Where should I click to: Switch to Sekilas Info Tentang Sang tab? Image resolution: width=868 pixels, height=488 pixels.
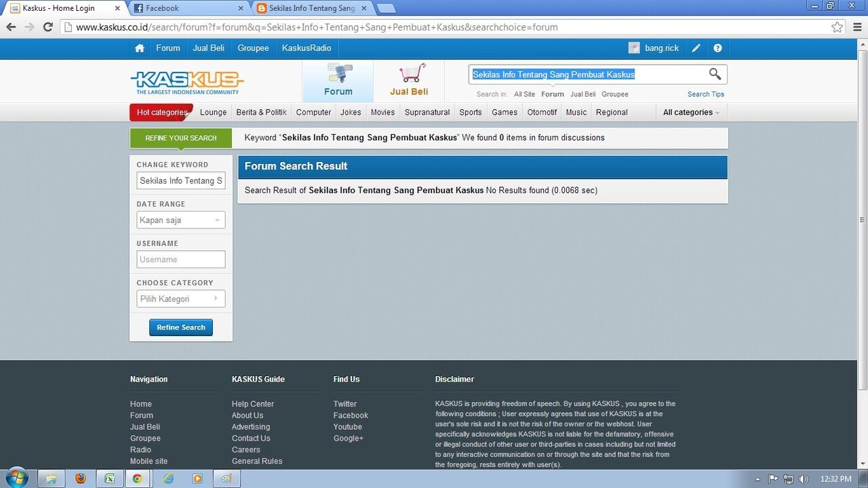tap(313, 8)
